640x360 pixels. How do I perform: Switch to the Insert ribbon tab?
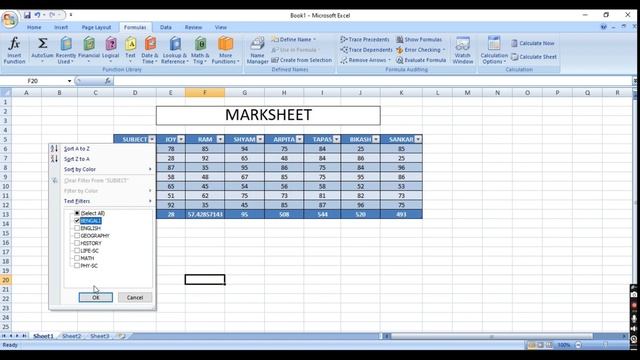pyautogui.click(x=61, y=27)
